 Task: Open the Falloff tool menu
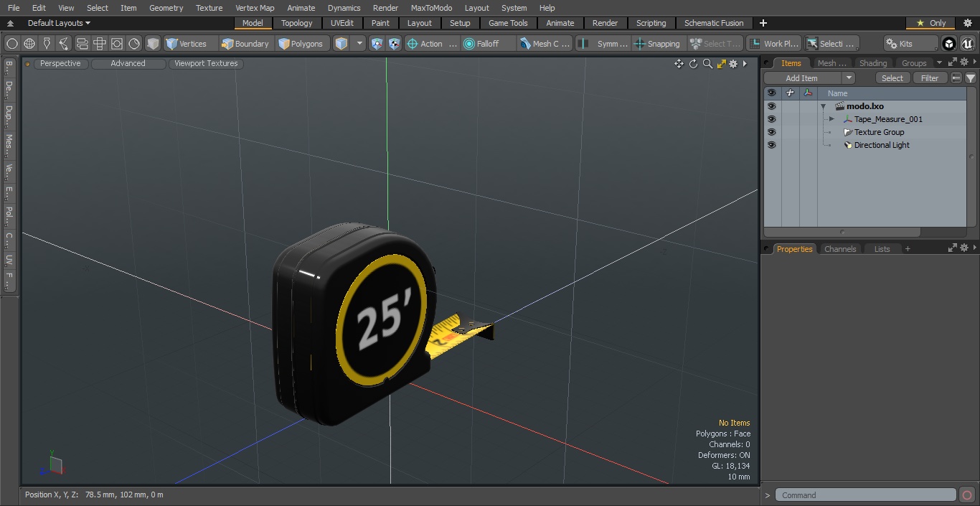pyautogui.click(x=488, y=44)
